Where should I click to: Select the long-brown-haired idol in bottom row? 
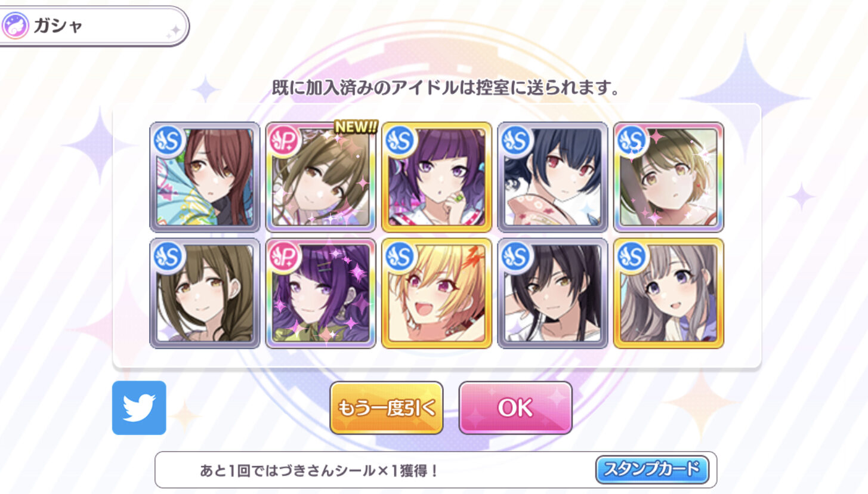tap(205, 293)
